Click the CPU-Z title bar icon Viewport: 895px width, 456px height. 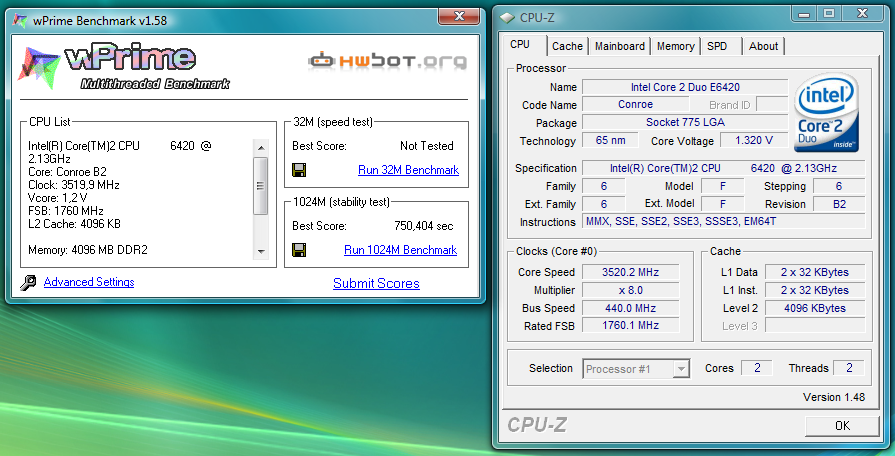click(506, 18)
